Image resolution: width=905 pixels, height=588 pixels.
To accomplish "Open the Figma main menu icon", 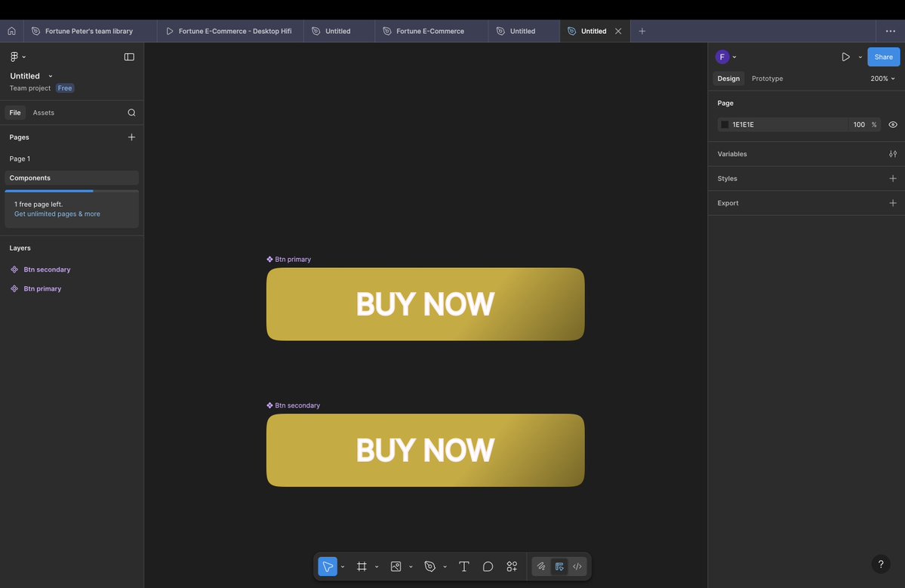I will (x=14, y=57).
